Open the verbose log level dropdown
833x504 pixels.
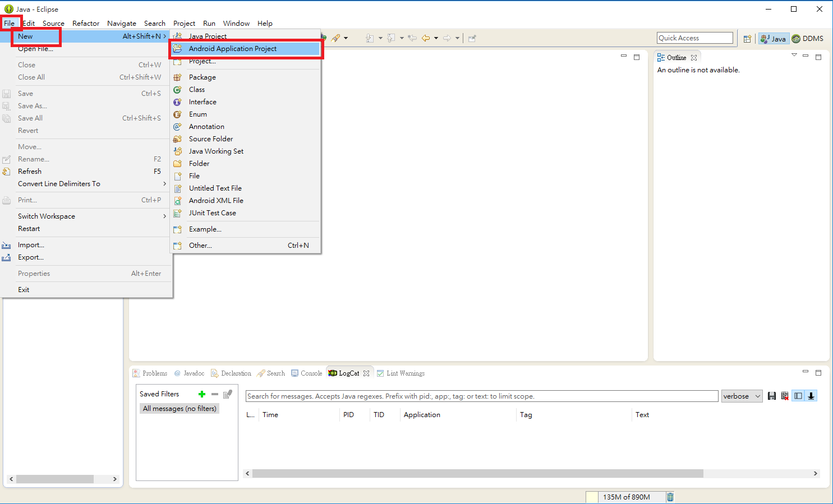tap(742, 396)
